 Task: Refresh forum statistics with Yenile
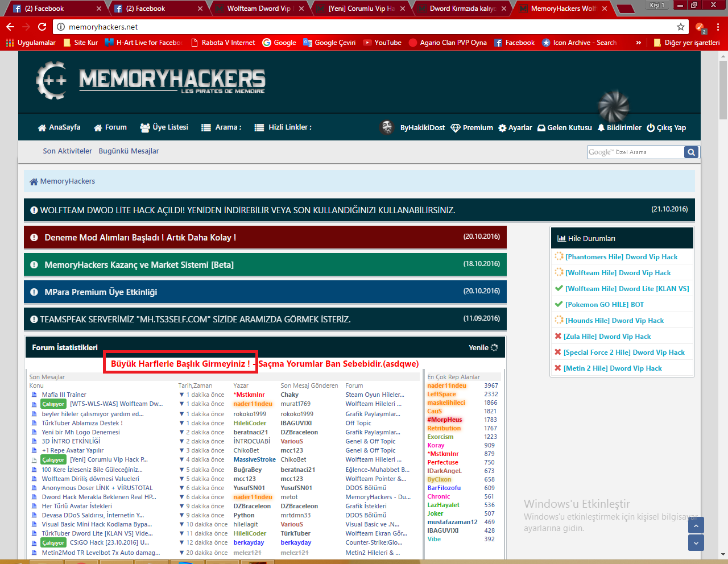(x=483, y=347)
